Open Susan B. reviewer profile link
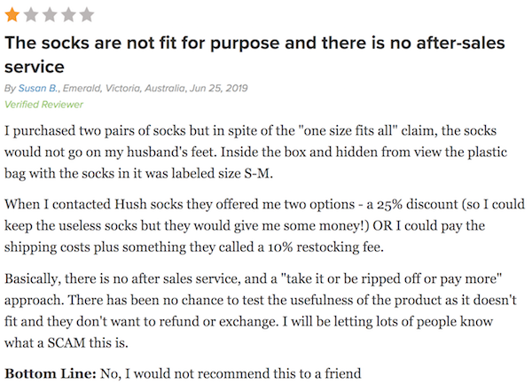This screenshot has height=392, width=532. [38, 88]
